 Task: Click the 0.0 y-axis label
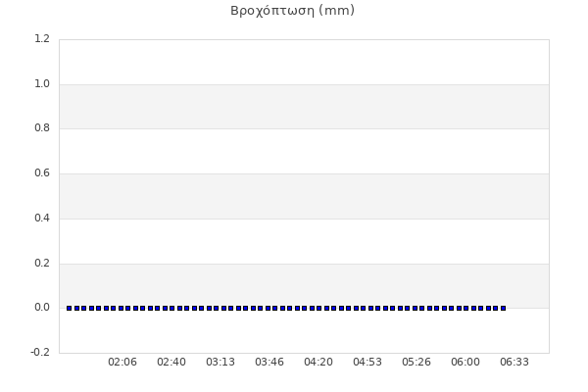pyautogui.click(x=42, y=308)
